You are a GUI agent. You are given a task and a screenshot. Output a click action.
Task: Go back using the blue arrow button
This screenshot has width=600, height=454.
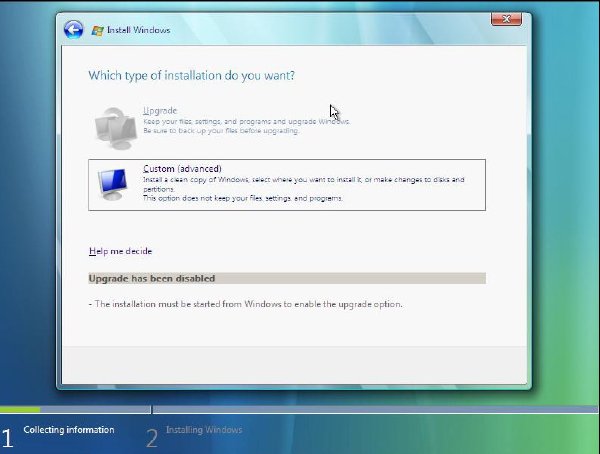(73, 29)
